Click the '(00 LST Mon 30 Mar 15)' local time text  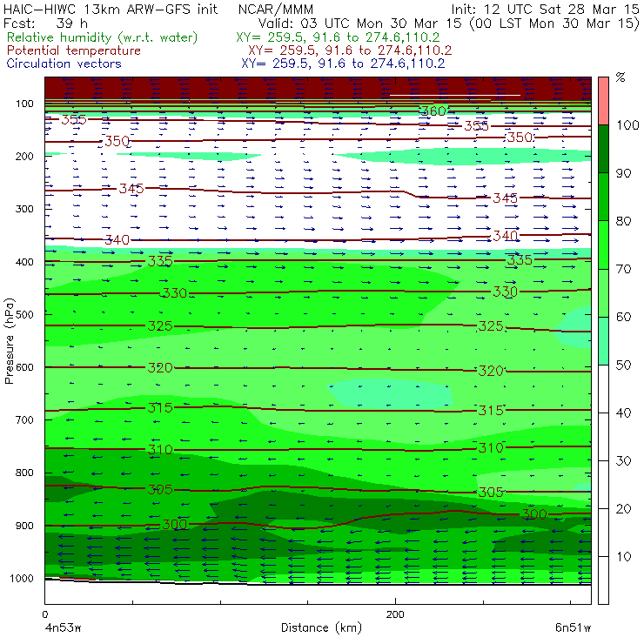click(x=554, y=23)
